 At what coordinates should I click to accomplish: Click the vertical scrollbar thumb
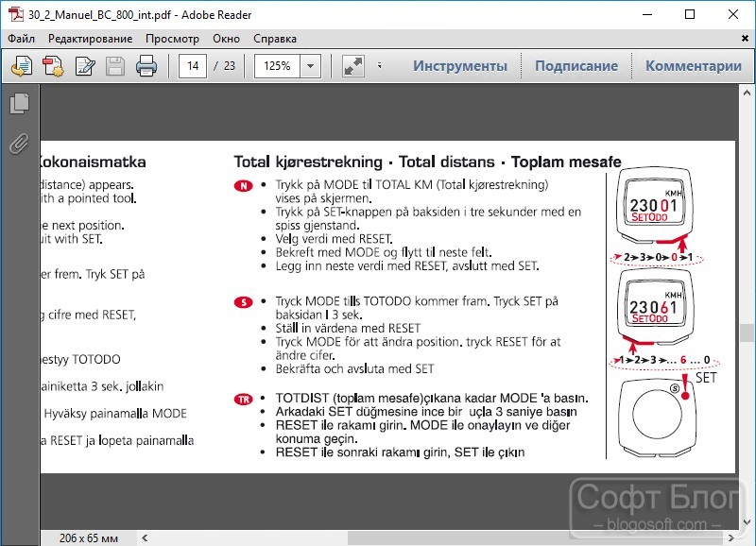(747, 333)
